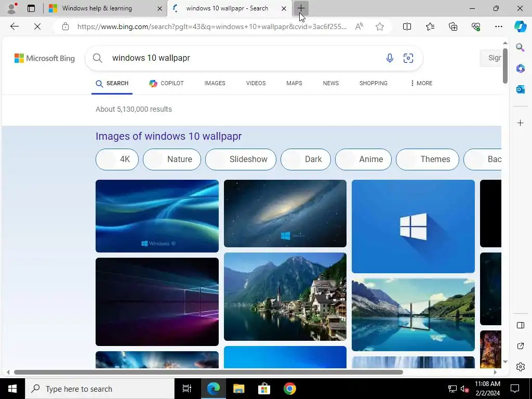
Task: Switch to the COPILOT tab
Action: (x=166, y=84)
